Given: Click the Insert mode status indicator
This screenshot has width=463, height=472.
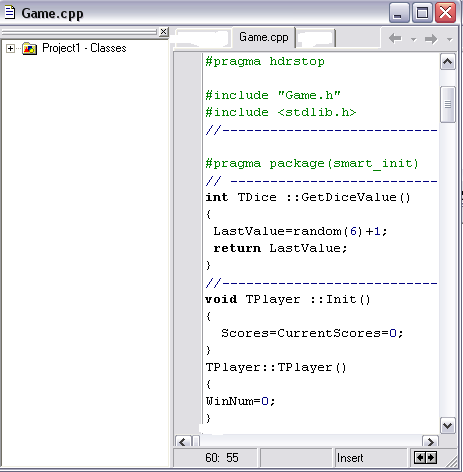Looking at the screenshot, I should (x=350, y=458).
